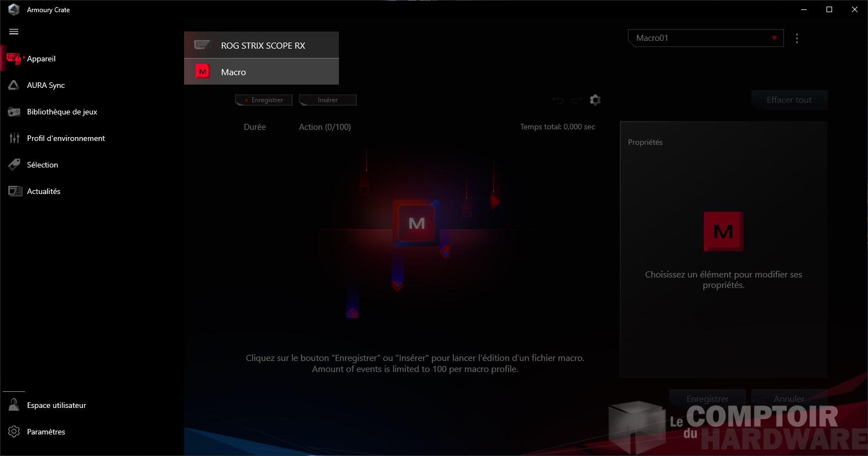
Task: Start recording with the Enregistrer record button
Action: point(264,100)
